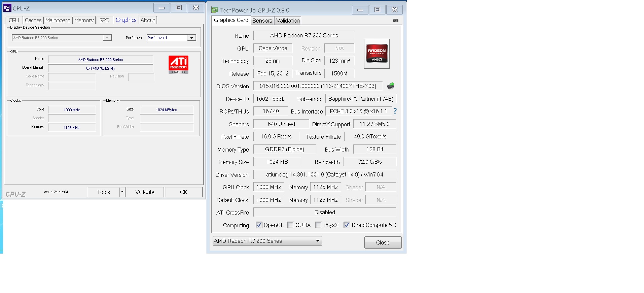The height and width of the screenshot is (293, 644).
Task: Click the Bus Interface question mark
Action: tap(395, 111)
